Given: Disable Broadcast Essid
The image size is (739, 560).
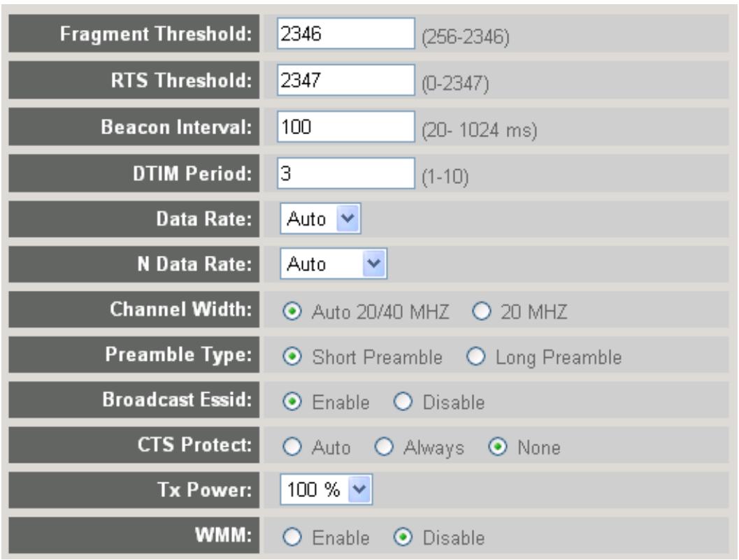Looking at the screenshot, I should 403,402.
